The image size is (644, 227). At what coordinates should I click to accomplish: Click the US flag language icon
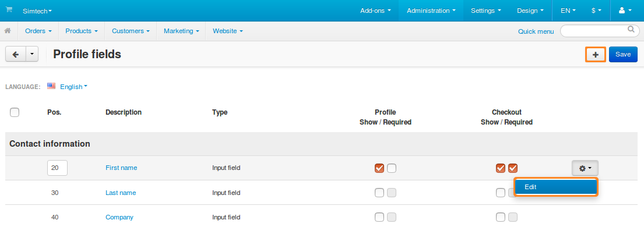coord(51,86)
